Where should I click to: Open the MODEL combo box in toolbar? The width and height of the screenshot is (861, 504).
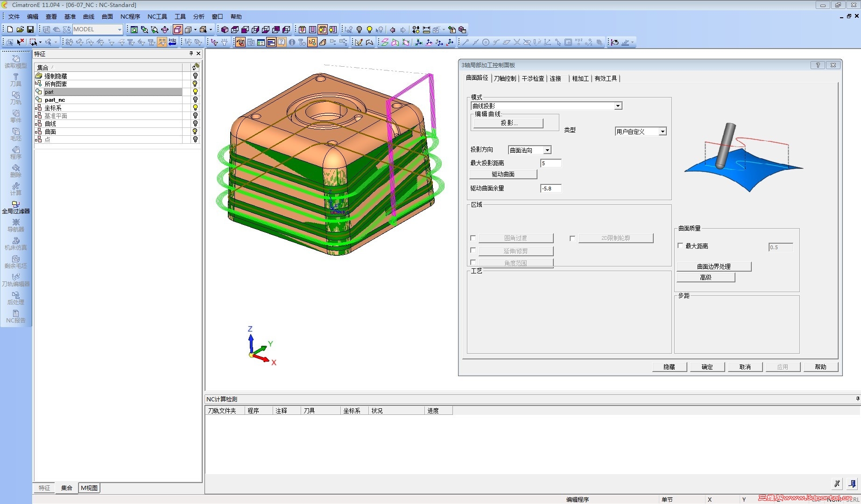(x=97, y=29)
